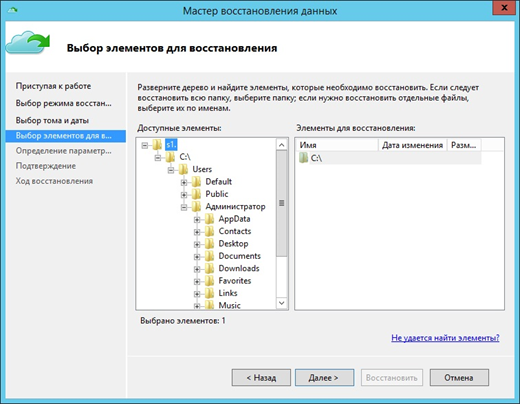Click the 'Ход восстановления' step
The image size is (520, 404).
[x=54, y=181]
